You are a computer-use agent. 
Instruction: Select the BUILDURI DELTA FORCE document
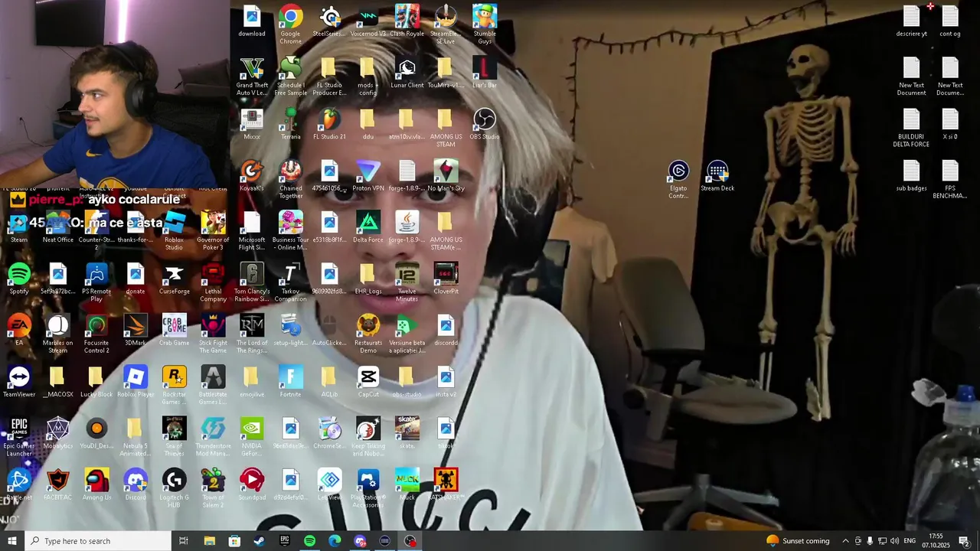(911, 128)
